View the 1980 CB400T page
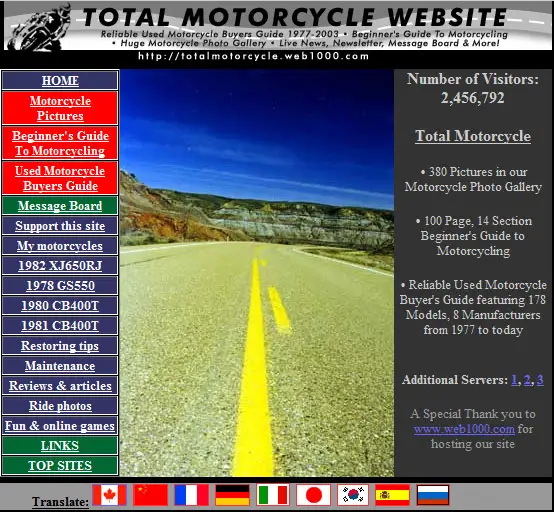 [60, 305]
